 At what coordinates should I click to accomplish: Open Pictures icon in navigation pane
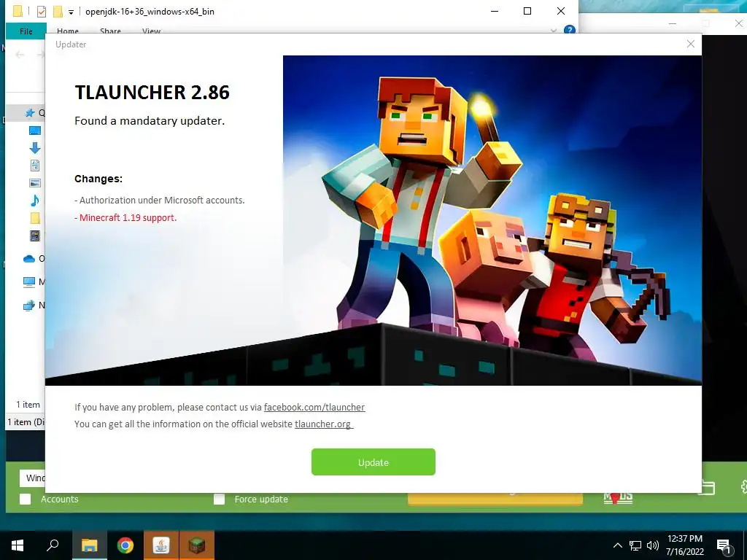pyautogui.click(x=35, y=183)
